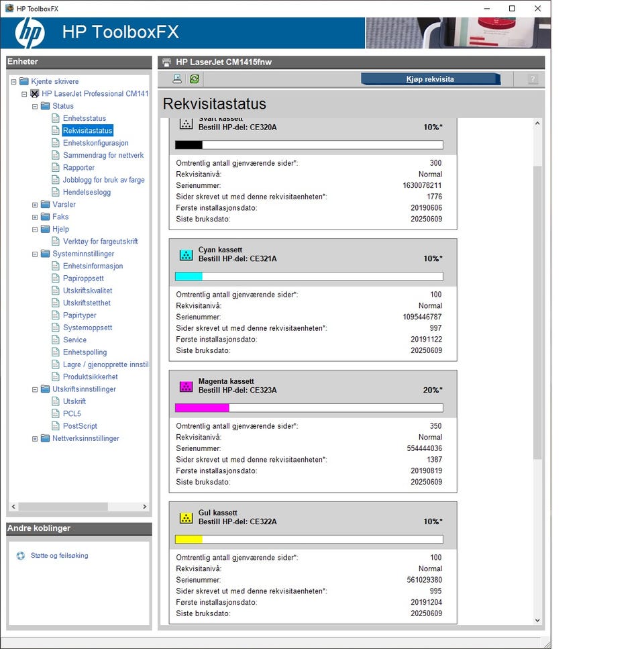The width and height of the screenshot is (644, 649).
Task: Collapse the Utskriftsinnstillinger tree node
Action: [x=35, y=389]
